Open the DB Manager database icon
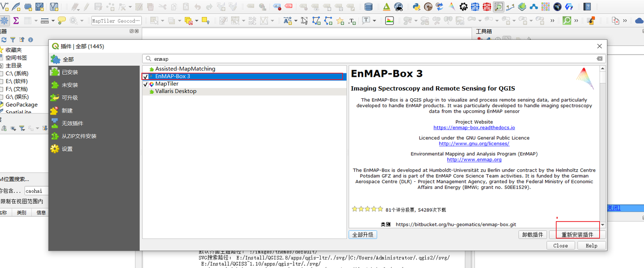Viewport: 644px width, 268px height. click(369, 7)
